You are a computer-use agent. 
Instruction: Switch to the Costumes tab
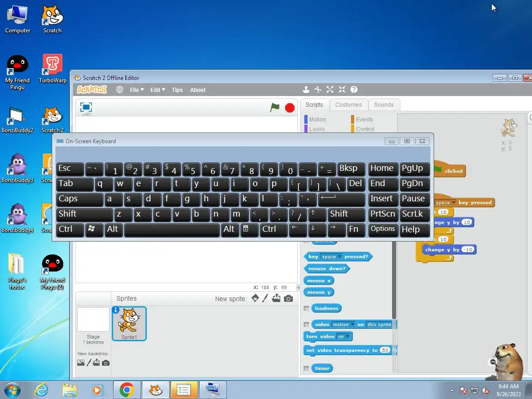tap(349, 105)
